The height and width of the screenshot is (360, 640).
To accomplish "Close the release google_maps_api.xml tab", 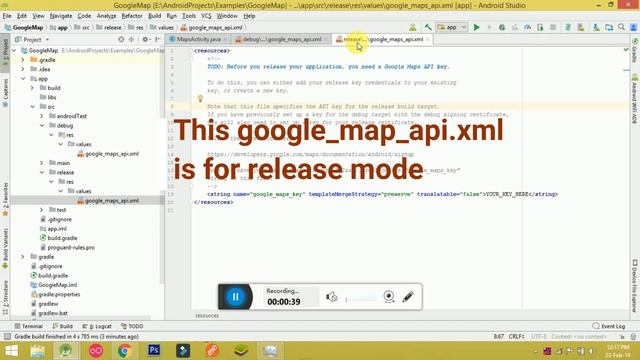I will click(427, 39).
